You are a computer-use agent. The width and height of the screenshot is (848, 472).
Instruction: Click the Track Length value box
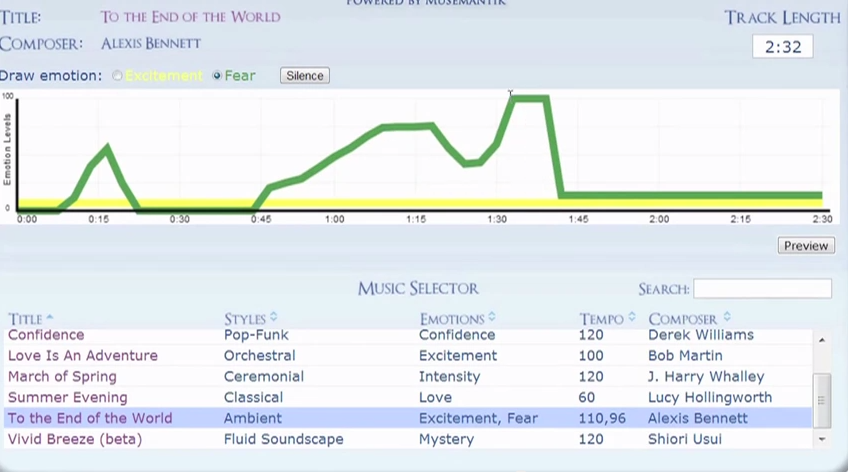[x=783, y=46]
